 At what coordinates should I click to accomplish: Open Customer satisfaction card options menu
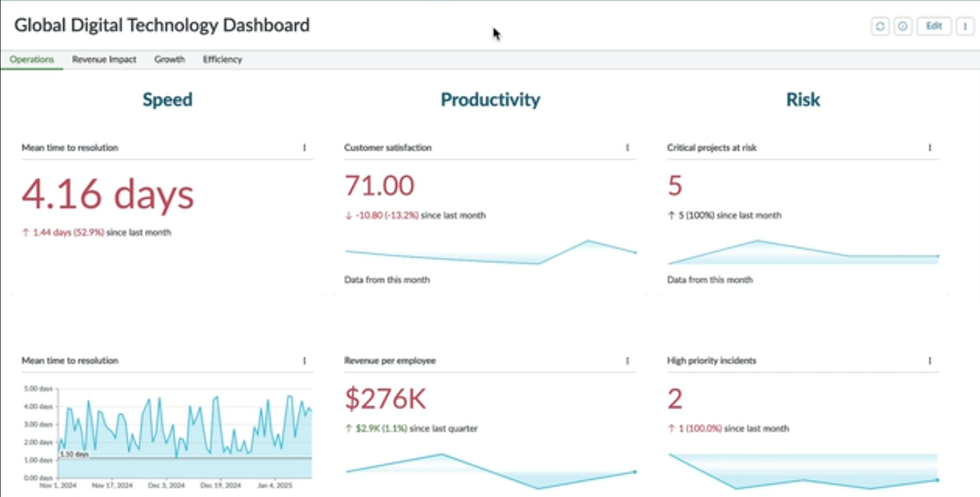click(x=627, y=148)
